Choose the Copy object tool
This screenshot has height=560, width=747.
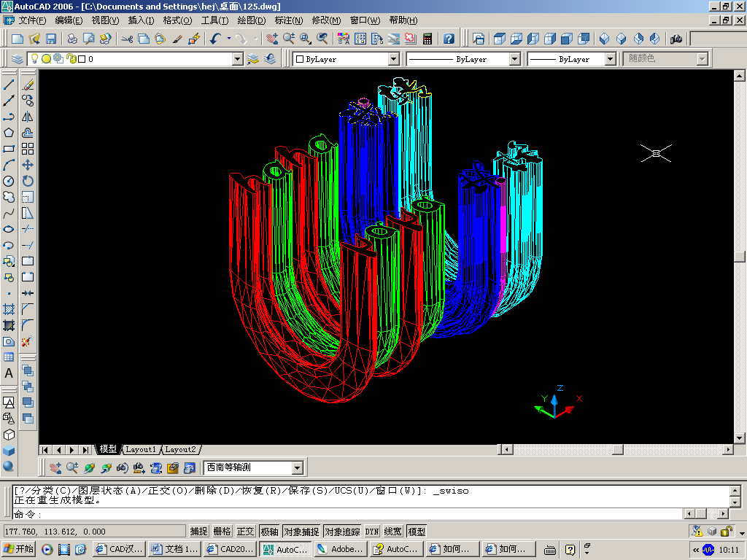28,101
